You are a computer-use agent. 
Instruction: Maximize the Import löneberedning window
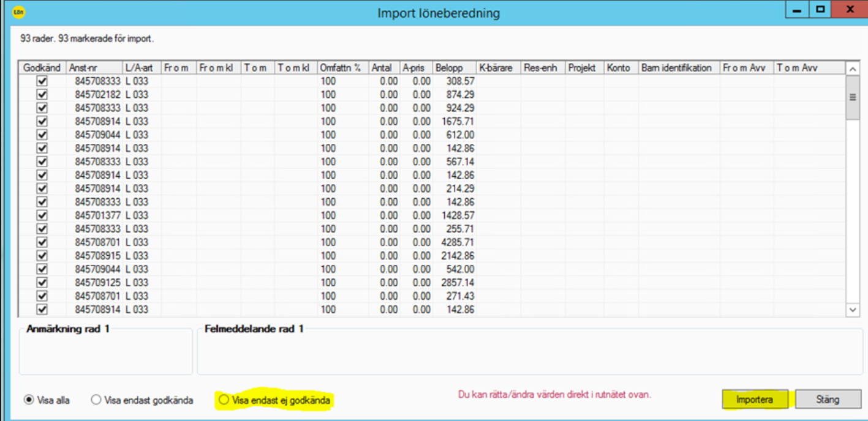[820, 10]
